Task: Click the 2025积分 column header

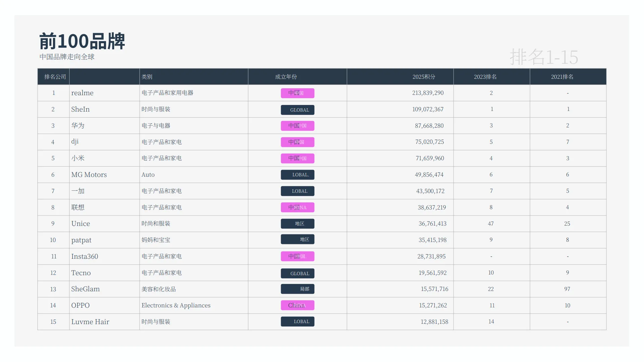Action: pyautogui.click(x=424, y=77)
